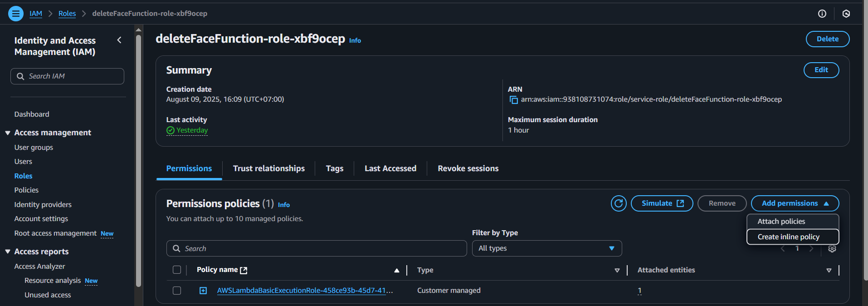Open Unused access in the sidebar
Viewport: 868px width, 306px height.
(48, 295)
